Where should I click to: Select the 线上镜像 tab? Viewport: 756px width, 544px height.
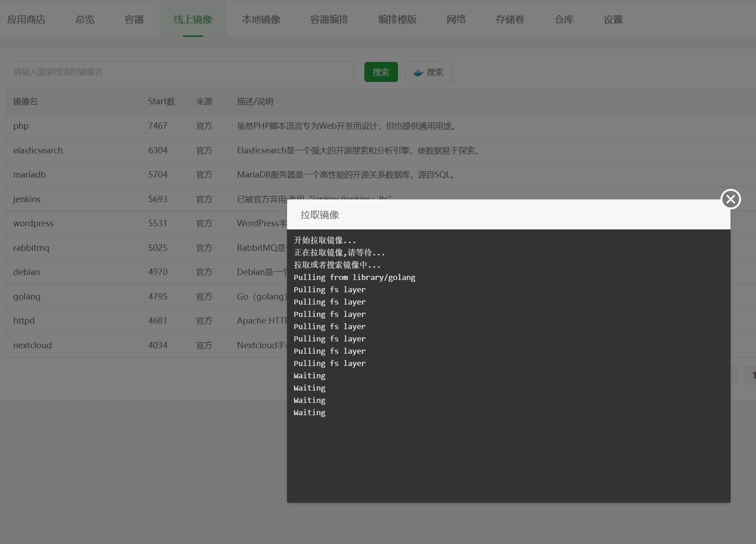click(193, 20)
